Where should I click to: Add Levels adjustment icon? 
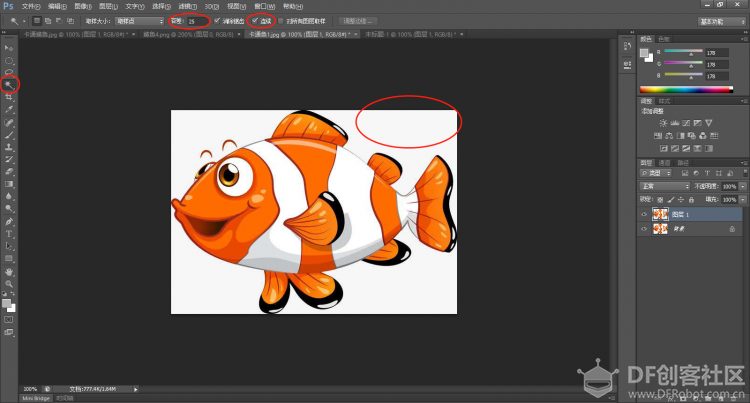click(674, 123)
